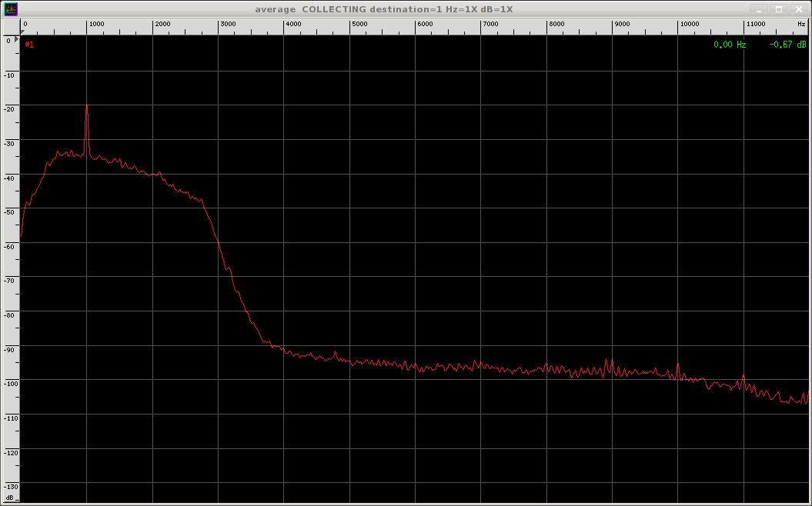Maximize the average spectrum window
Screen dimensions: 812x506
point(778,9)
